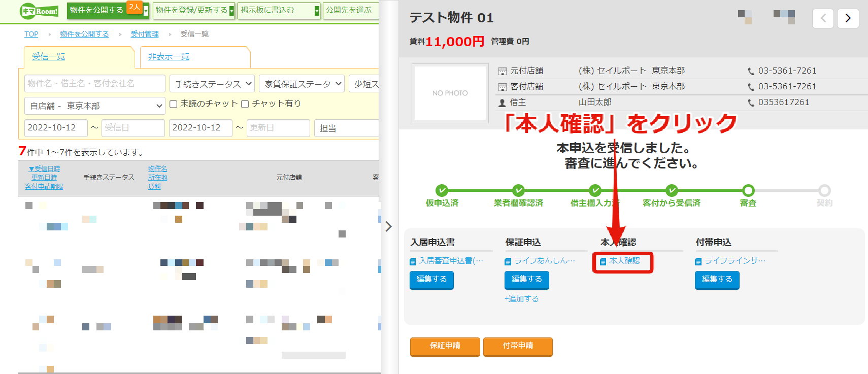This screenshot has height=374, width=868.
Task: Open the 掲示板に書込む menu arrow
Action: click(x=317, y=11)
